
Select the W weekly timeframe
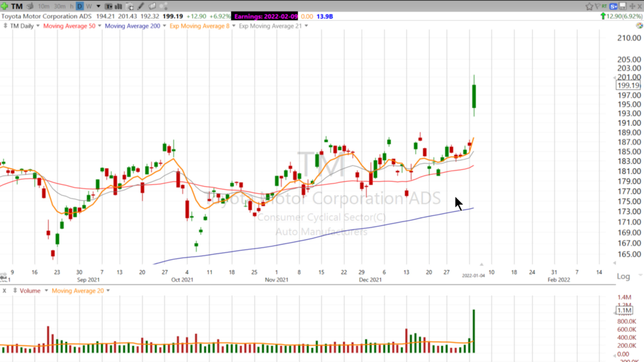pos(89,6)
